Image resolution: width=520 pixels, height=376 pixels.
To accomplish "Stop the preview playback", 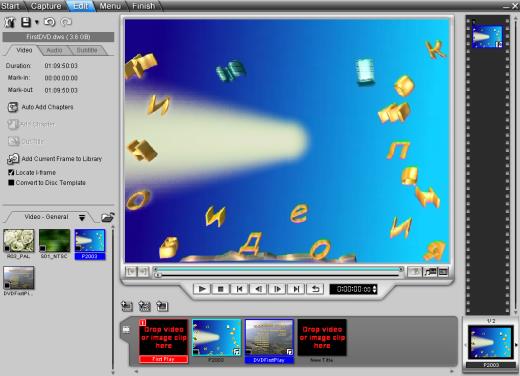I will point(220,289).
